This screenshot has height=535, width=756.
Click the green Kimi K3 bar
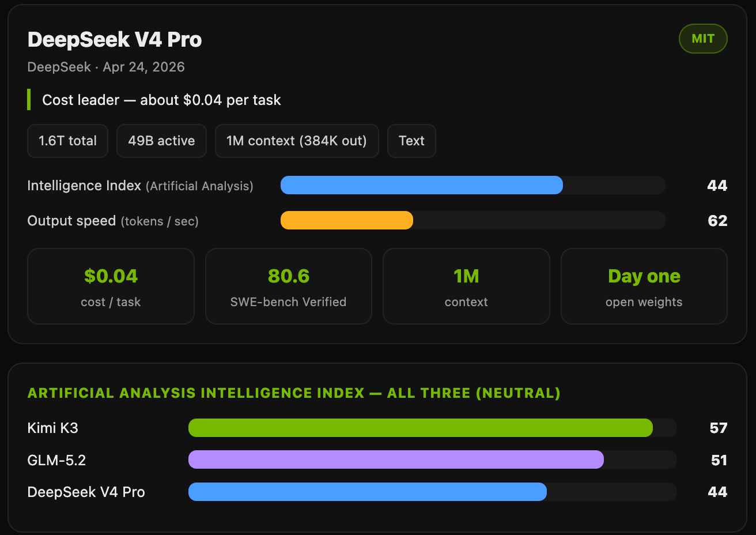(x=421, y=428)
